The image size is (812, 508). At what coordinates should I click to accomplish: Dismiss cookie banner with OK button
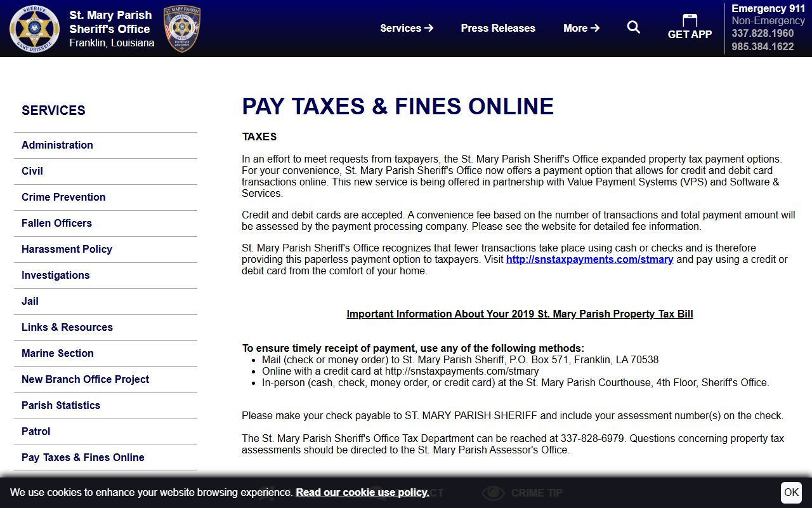791,492
